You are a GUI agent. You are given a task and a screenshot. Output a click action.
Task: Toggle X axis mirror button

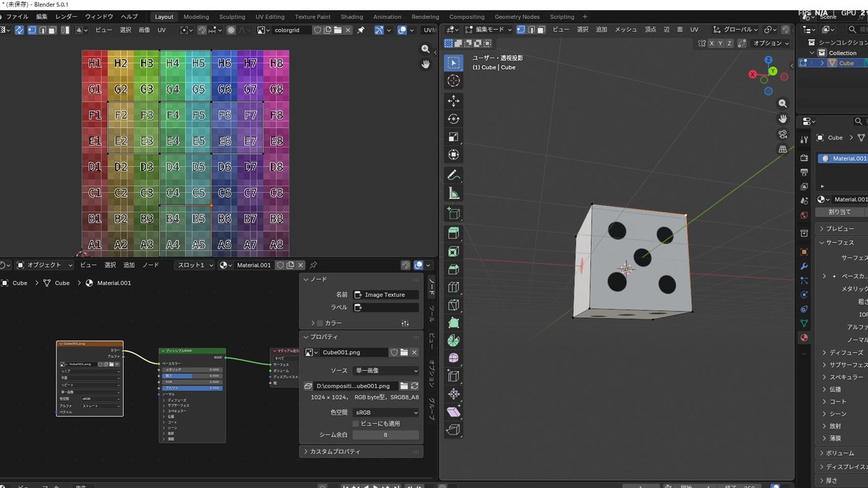coord(711,43)
